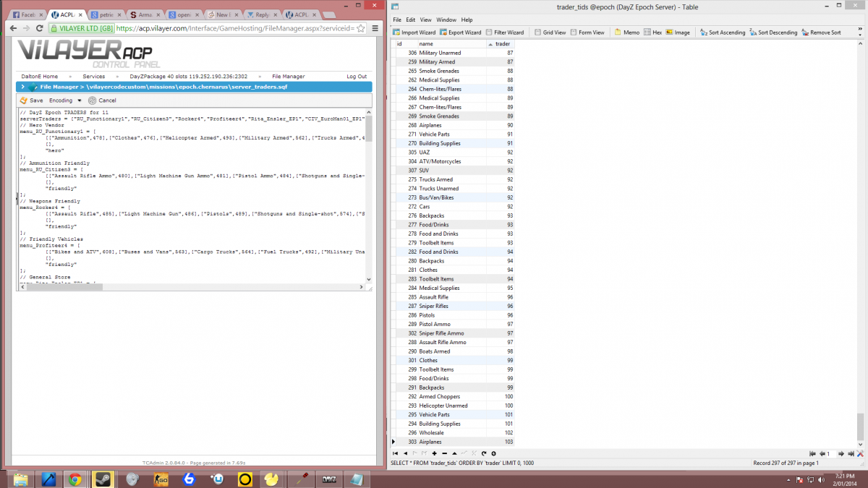868x488 pixels.
Task: Open the Edit menu in Navicat
Action: point(410,20)
